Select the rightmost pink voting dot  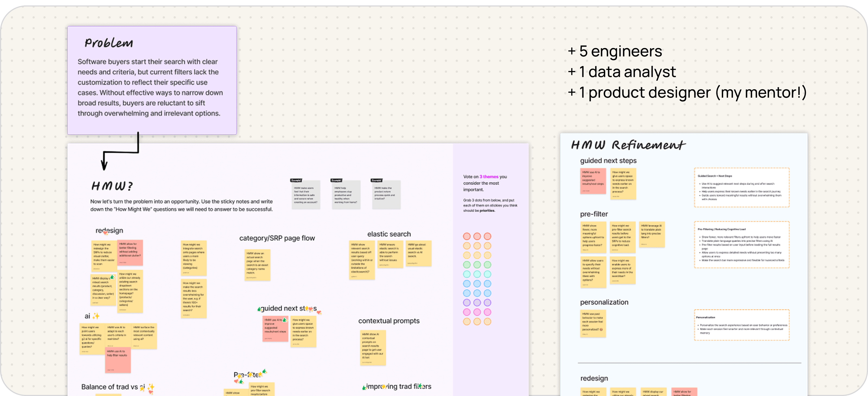click(488, 312)
